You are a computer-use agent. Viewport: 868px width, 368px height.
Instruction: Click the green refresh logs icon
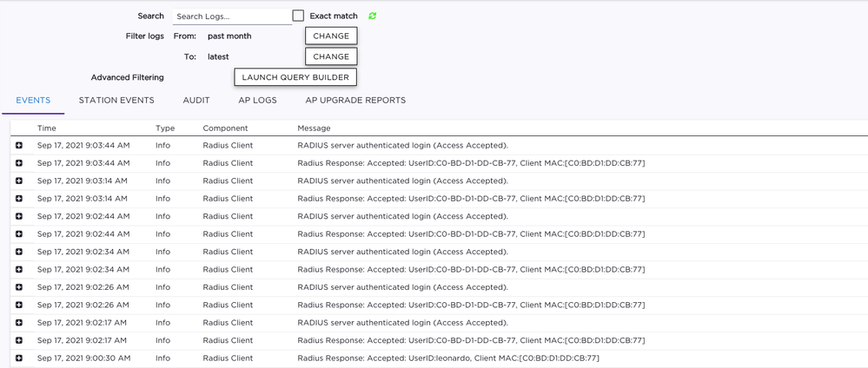coord(373,16)
